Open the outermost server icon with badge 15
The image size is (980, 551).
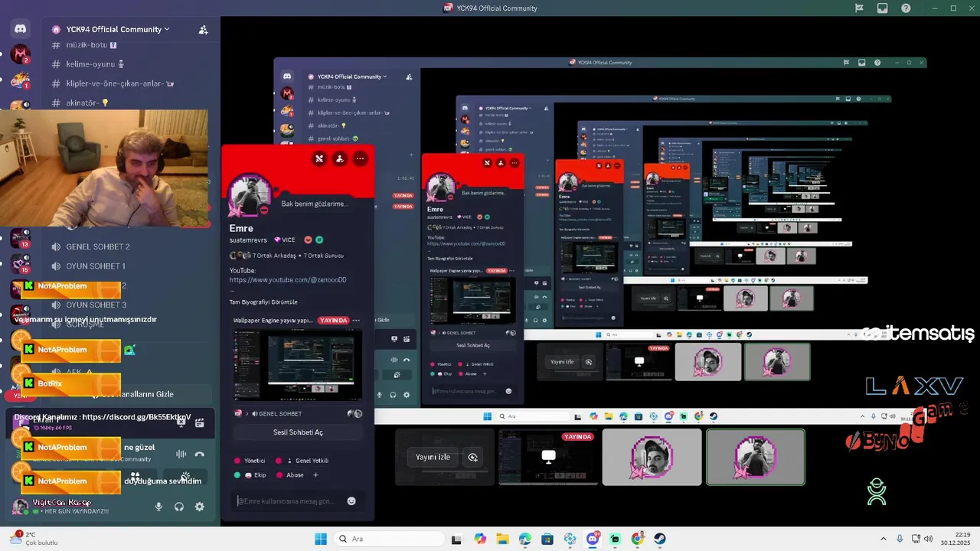21,263
